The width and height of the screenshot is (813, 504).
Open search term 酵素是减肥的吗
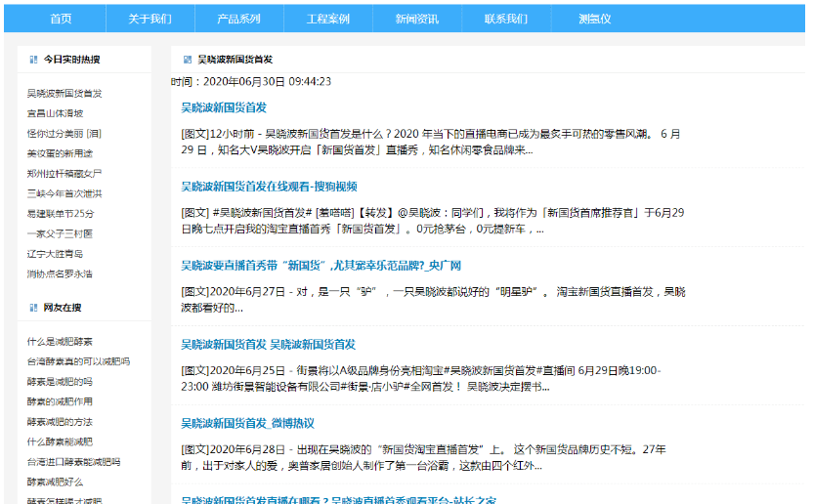(60, 382)
